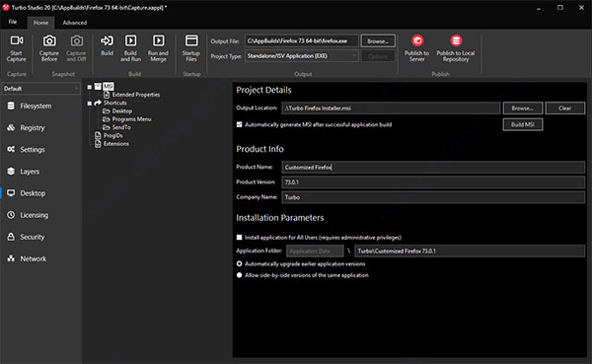The image size is (592, 364).
Task: Click Browse next to Output Location
Action: click(523, 109)
